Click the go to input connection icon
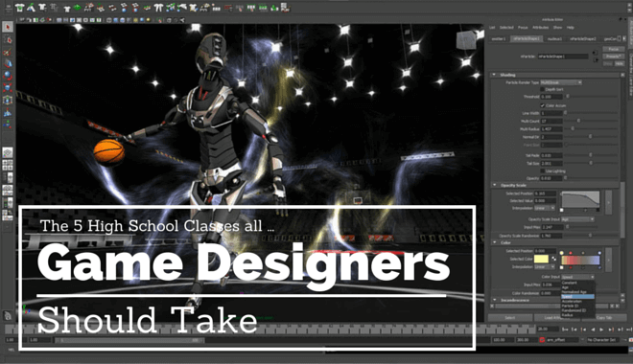633x364 pixels. pyautogui.click(x=595, y=52)
